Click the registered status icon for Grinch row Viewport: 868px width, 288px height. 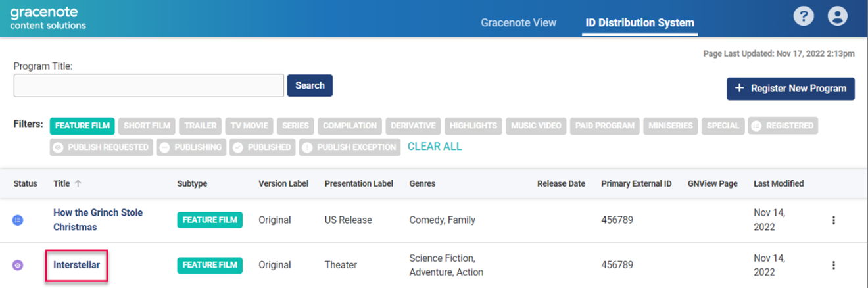pyautogui.click(x=18, y=220)
